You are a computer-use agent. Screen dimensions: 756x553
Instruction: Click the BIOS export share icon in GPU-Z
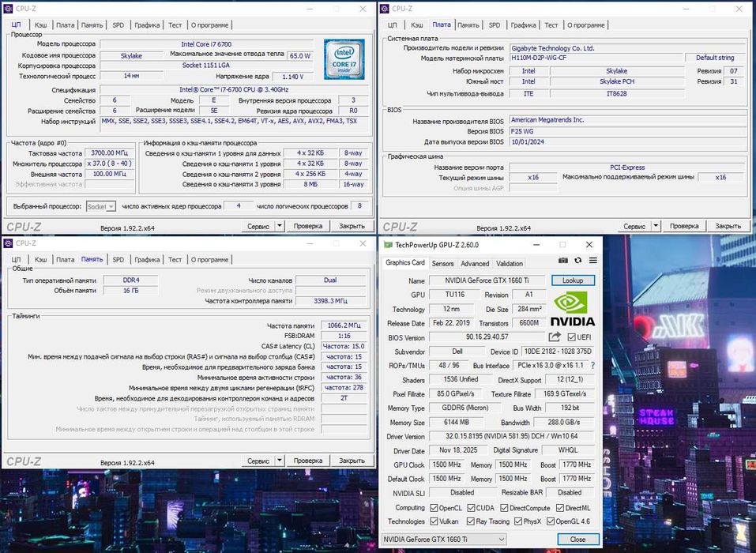point(555,337)
